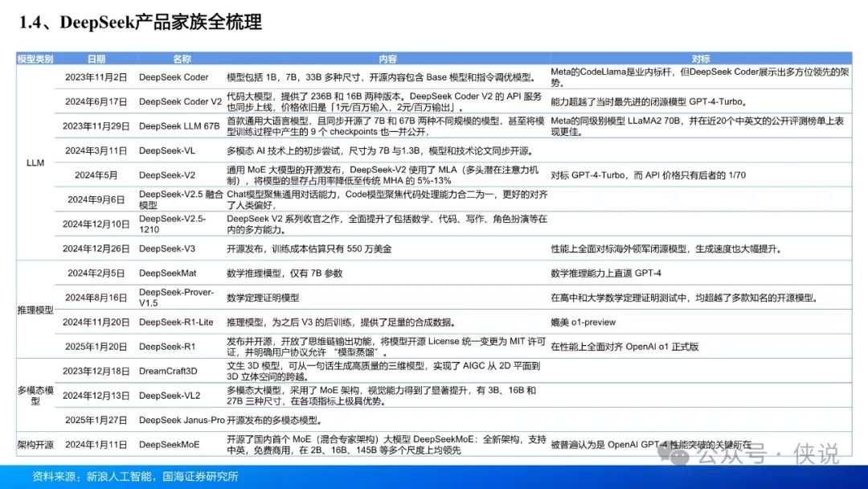Click the DeepSeek Coder description "模型包括 1B，7B，33B 多种尺寸"
Viewport: 868px width, 489px height.
[381, 77]
